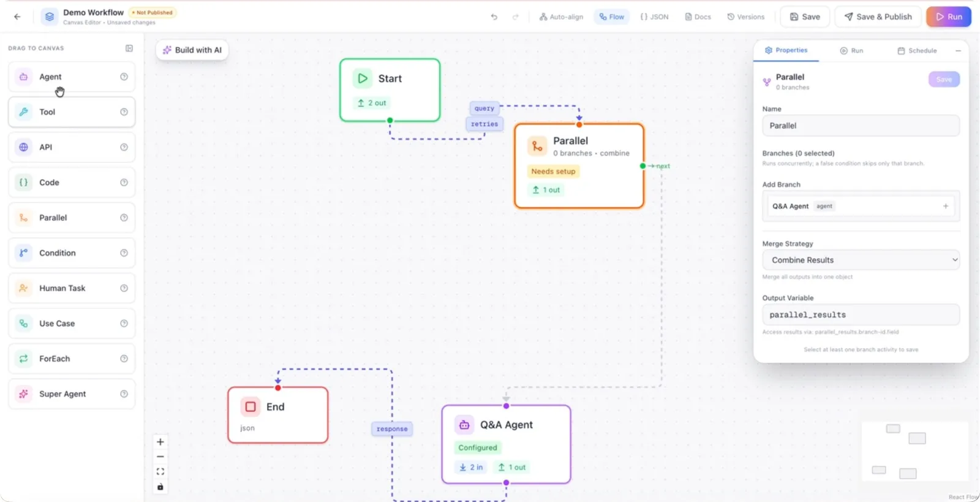Click the Build with AI button
The height and width of the screenshot is (502, 980).
[192, 50]
